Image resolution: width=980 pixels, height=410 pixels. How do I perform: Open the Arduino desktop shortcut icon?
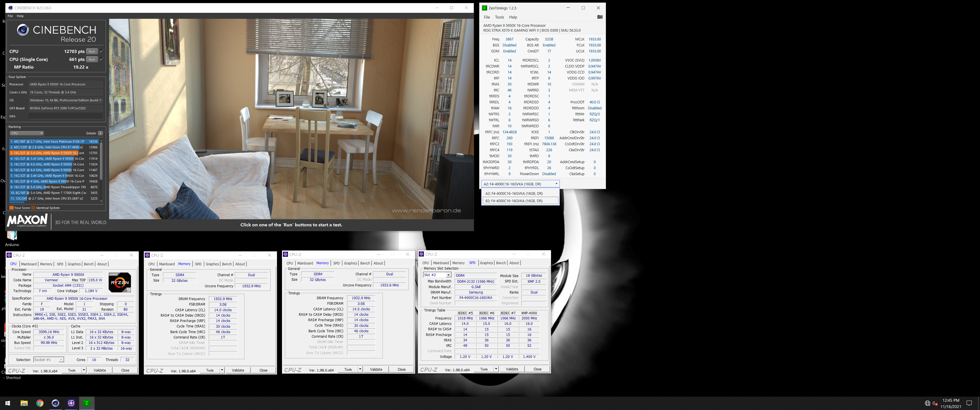(x=12, y=239)
